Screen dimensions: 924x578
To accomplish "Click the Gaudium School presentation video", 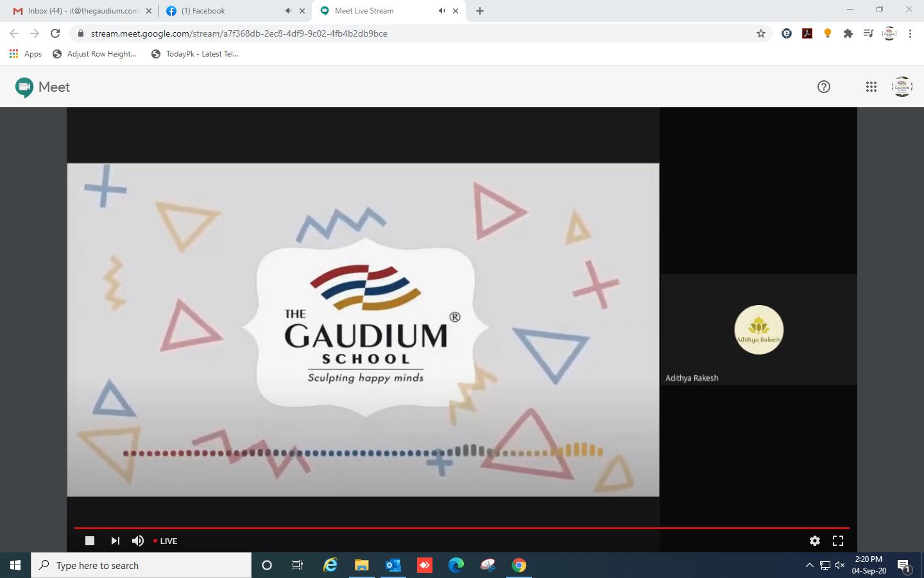I will click(363, 329).
